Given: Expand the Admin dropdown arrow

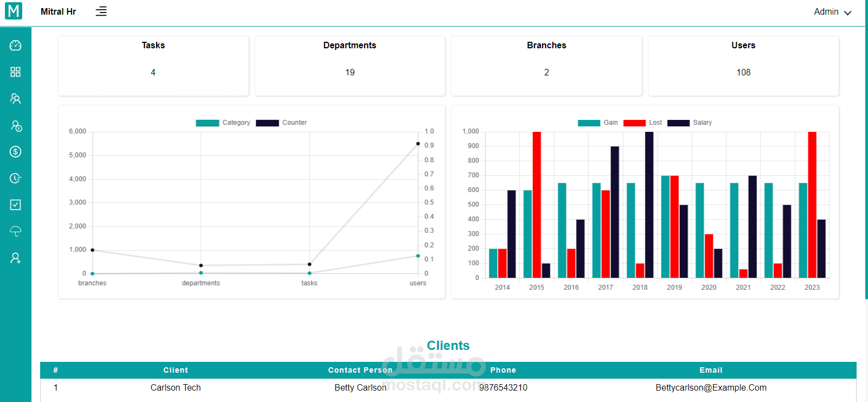Looking at the screenshot, I should point(848,12).
